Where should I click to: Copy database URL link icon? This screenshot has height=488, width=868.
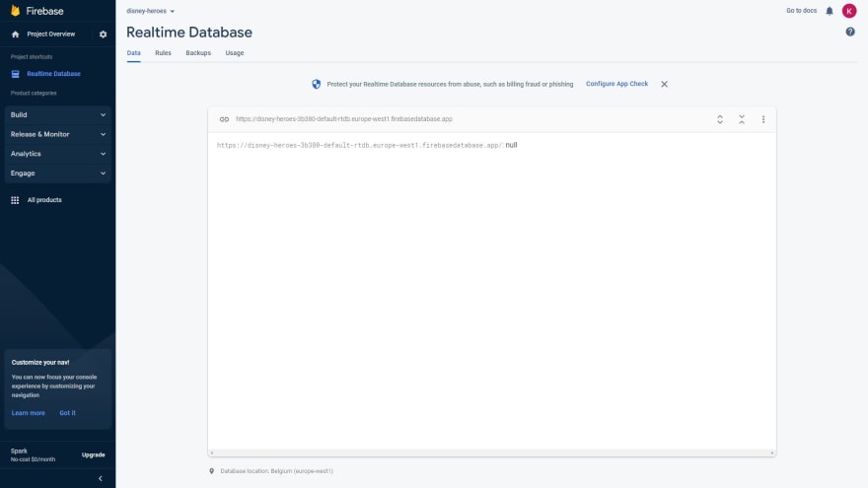224,119
